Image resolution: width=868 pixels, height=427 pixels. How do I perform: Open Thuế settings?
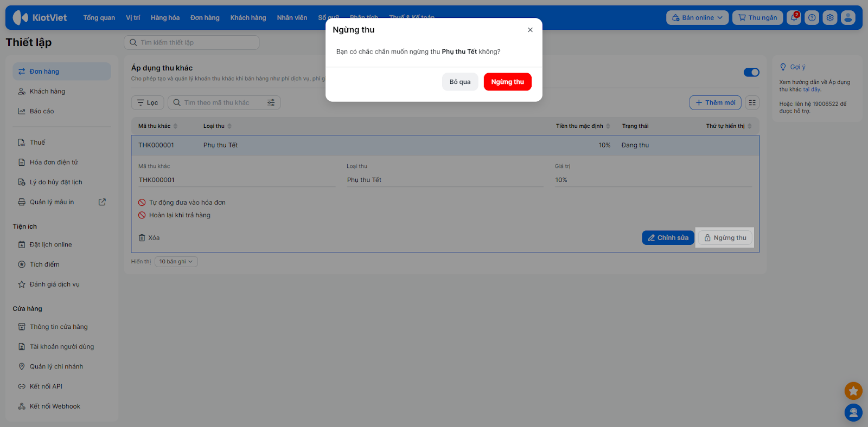(62, 143)
